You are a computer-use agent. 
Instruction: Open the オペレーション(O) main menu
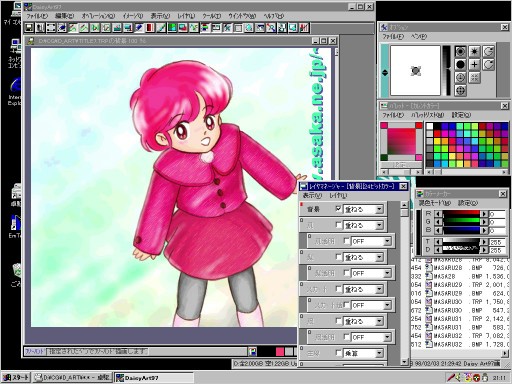(x=98, y=16)
